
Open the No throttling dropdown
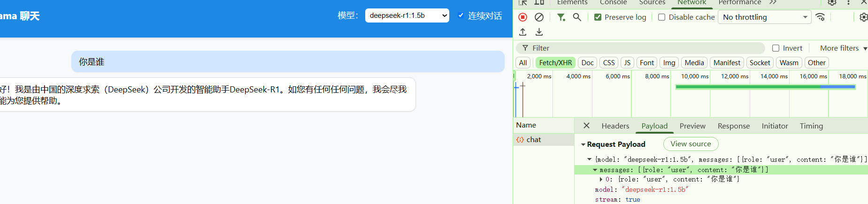764,17
